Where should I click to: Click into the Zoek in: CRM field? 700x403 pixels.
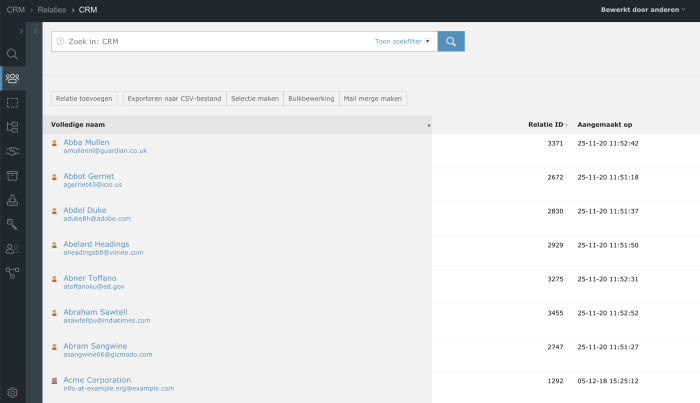coord(220,42)
